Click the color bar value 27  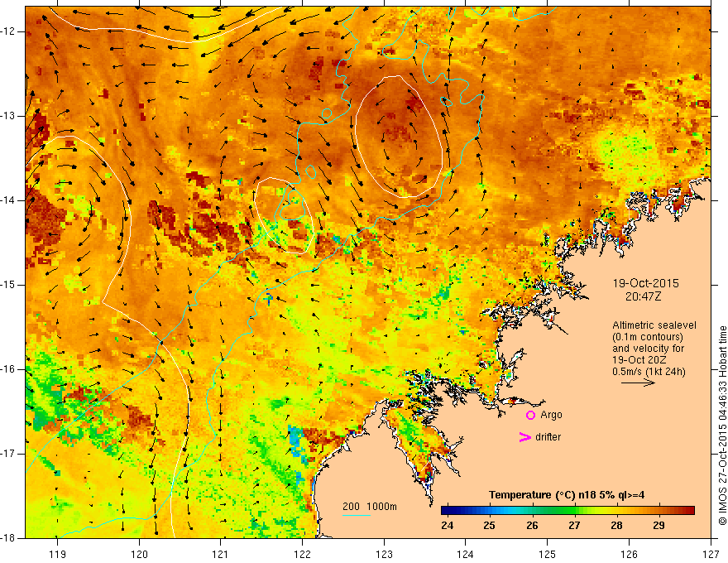point(574,526)
